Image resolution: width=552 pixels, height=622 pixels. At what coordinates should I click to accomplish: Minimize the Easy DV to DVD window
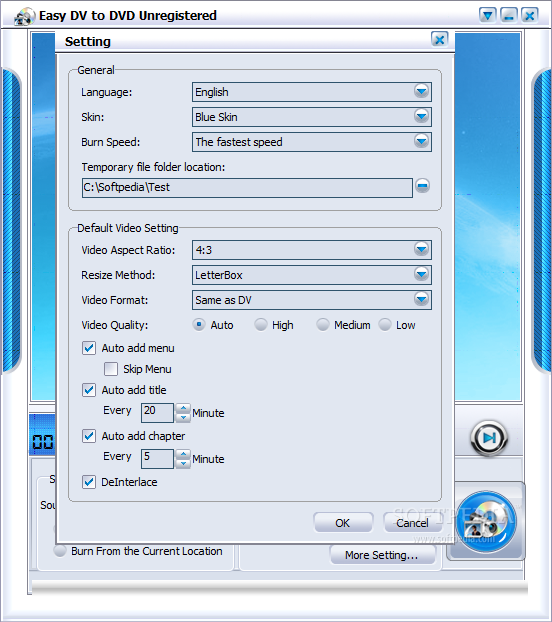tap(509, 16)
